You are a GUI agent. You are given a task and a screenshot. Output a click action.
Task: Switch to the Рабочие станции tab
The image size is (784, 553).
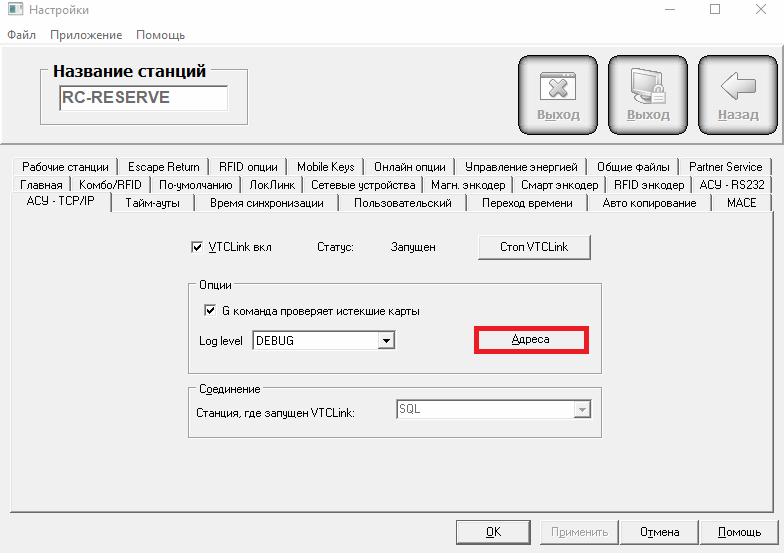pyautogui.click(x=65, y=167)
